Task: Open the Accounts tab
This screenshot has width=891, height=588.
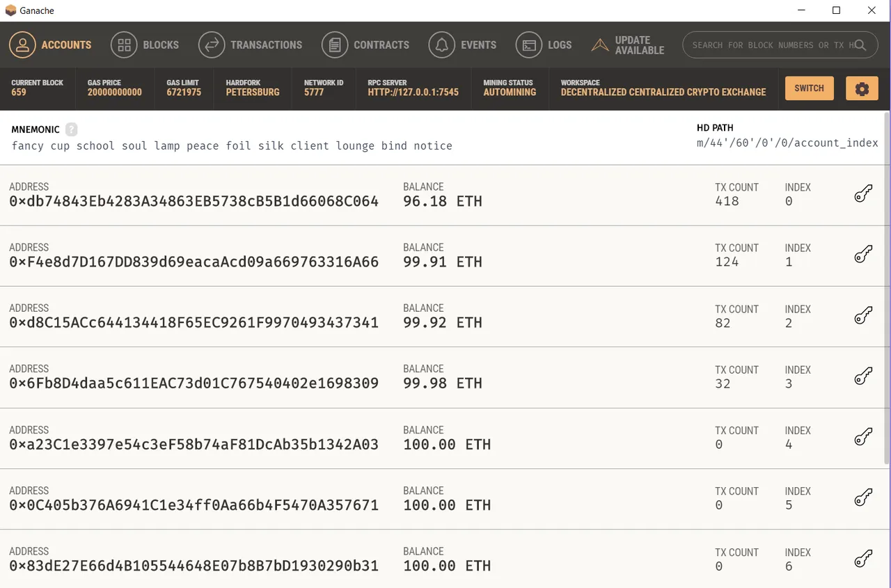Action: (x=51, y=45)
